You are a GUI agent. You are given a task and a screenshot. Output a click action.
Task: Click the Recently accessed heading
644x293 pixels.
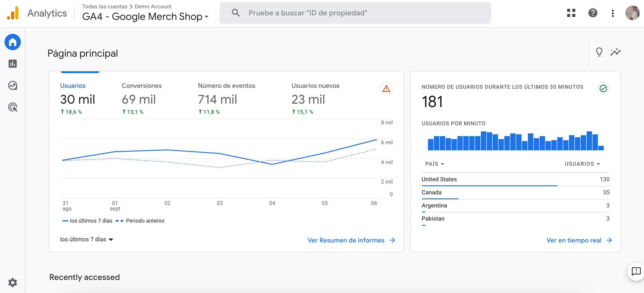click(x=85, y=277)
